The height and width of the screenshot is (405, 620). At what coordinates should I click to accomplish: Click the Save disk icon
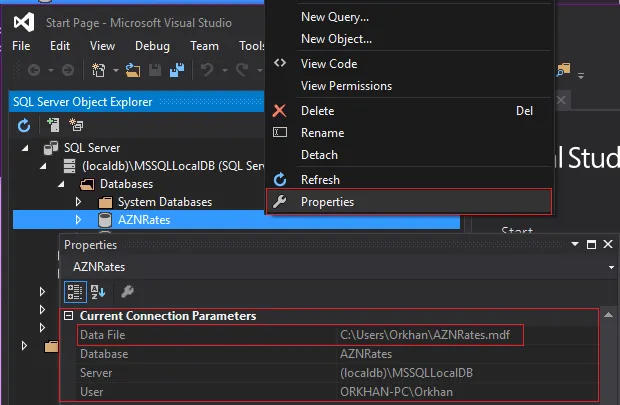155,70
